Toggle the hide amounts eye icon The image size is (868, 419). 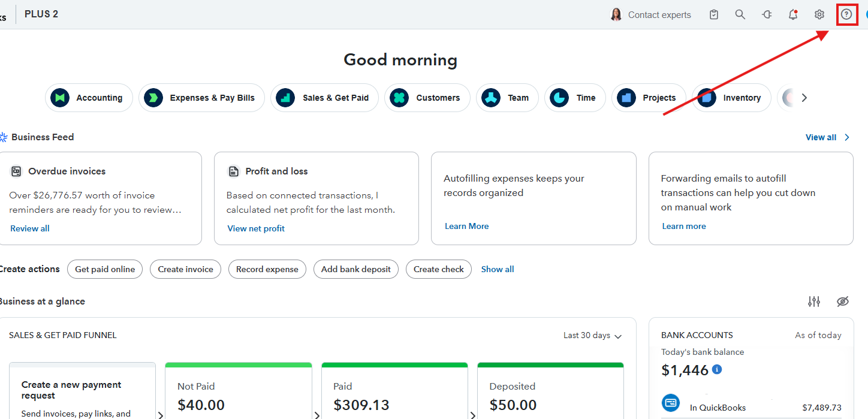tap(843, 302)
